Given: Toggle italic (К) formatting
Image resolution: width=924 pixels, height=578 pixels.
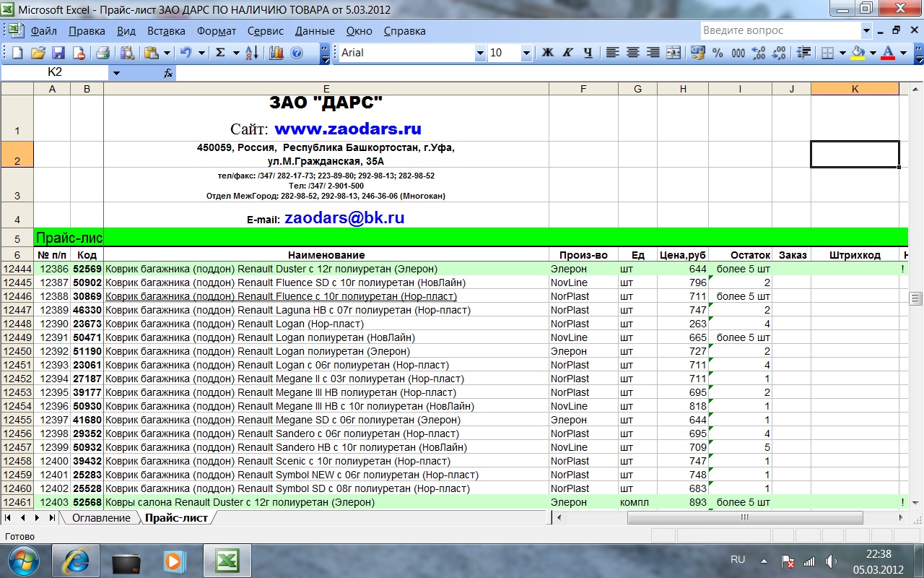Looking at the screenshot, I should click(567, 53).
